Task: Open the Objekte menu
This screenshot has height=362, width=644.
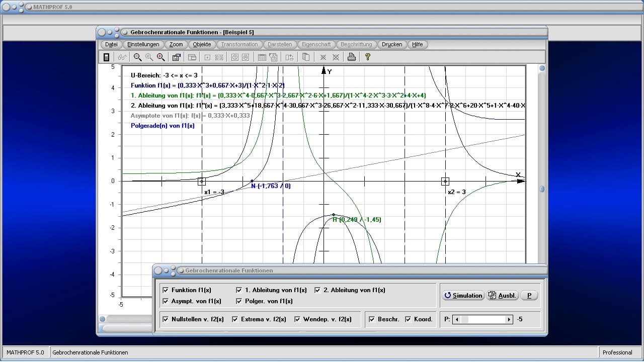Action: (202, 44)
